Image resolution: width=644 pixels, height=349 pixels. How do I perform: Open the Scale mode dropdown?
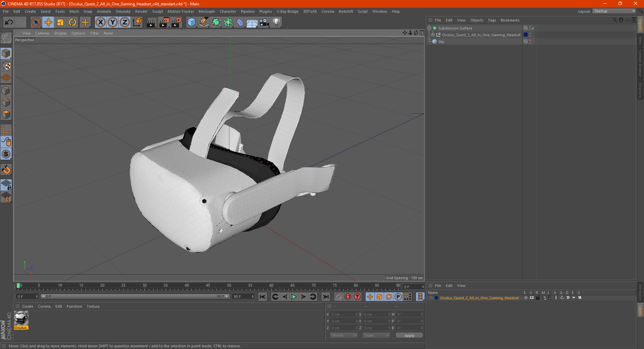[x=376, y=335]
